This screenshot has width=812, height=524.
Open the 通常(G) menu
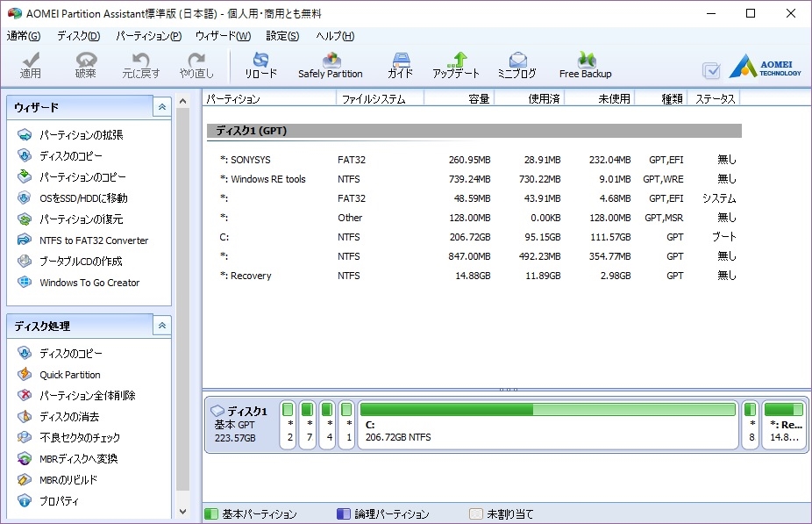coord(24,36)
